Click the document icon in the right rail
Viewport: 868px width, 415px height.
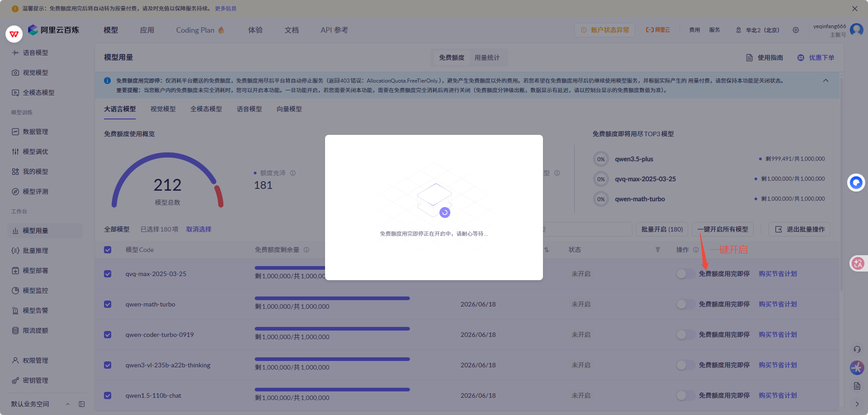857,386
